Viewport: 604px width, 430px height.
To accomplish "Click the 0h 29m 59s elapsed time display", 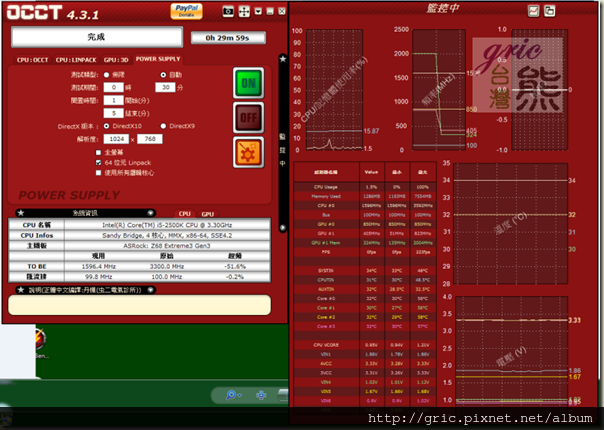I will point(228,38).
